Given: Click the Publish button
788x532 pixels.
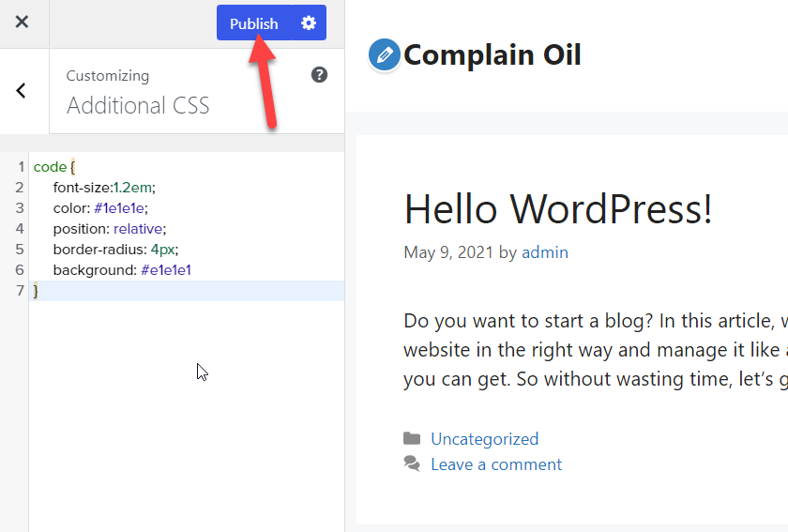Looking at the screenshot, I should (x=254, y=23).
